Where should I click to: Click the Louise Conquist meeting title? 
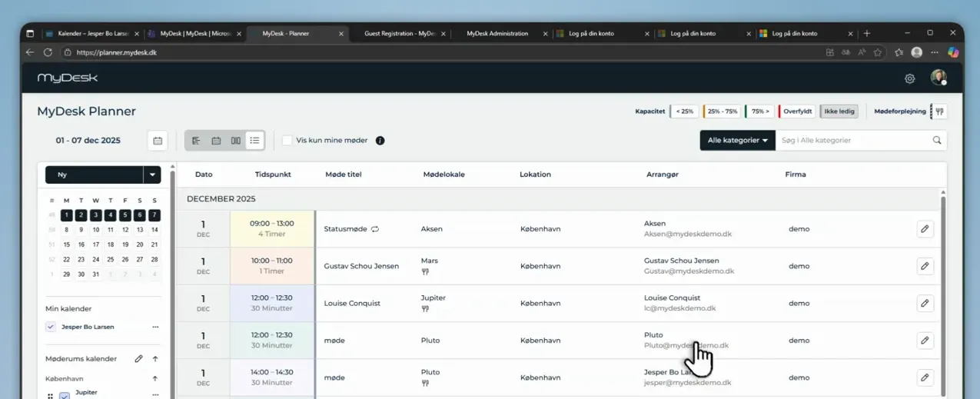352,304
